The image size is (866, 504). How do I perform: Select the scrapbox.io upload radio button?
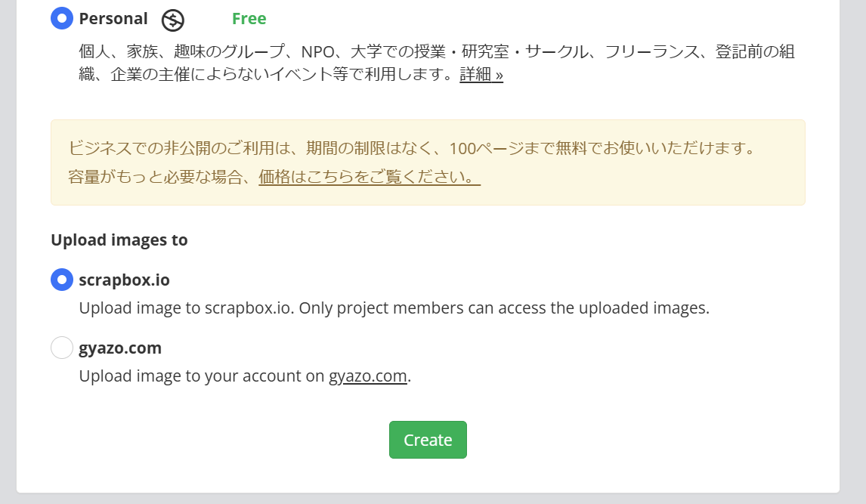[x=62, y=280]
